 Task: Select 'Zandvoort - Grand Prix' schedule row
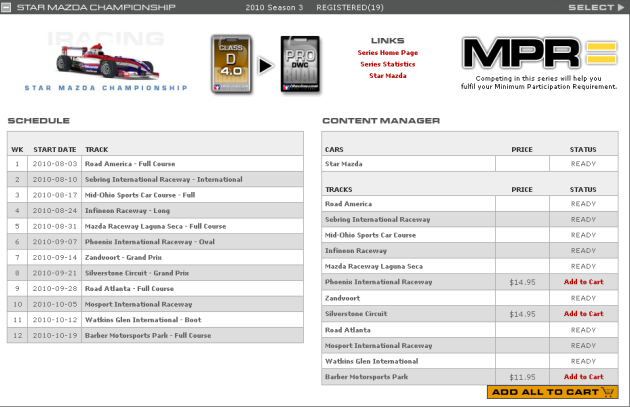(x=155, y=258)
